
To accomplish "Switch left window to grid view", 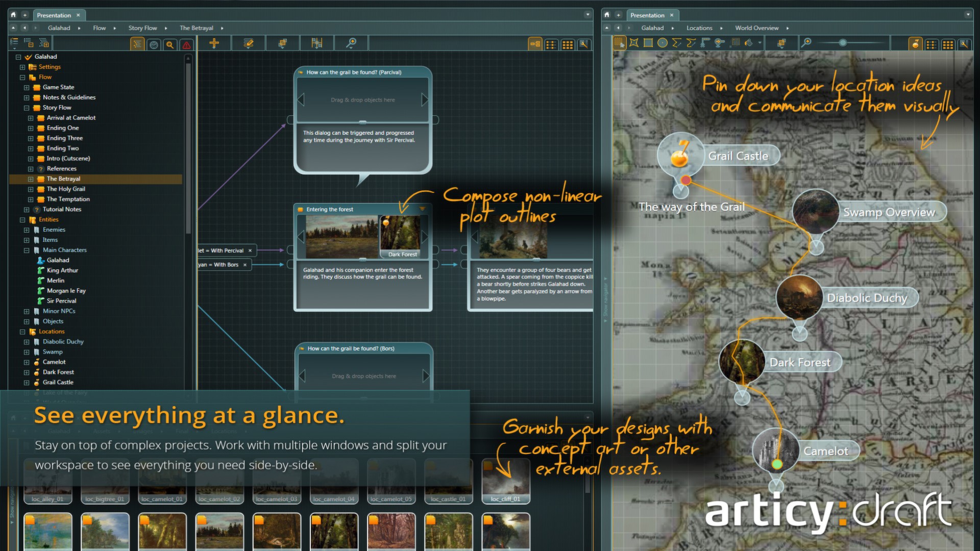I will (x=568, y=44).
